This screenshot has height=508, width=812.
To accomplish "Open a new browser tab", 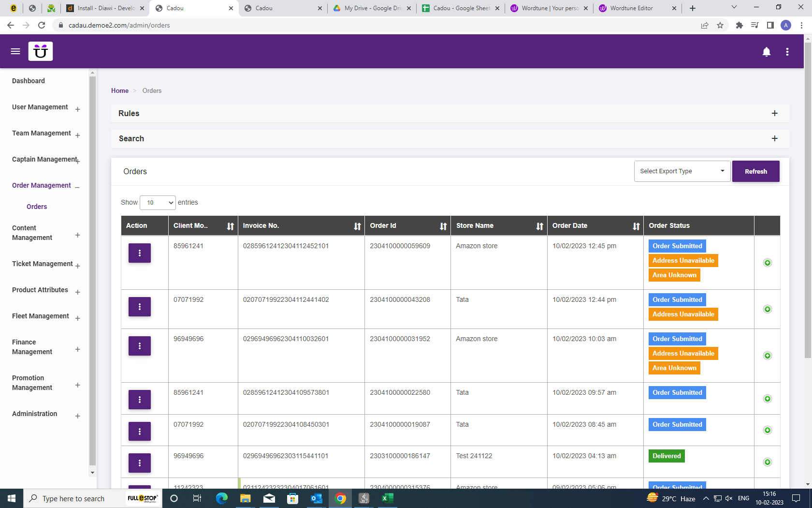I will click(x=693, y=8).
